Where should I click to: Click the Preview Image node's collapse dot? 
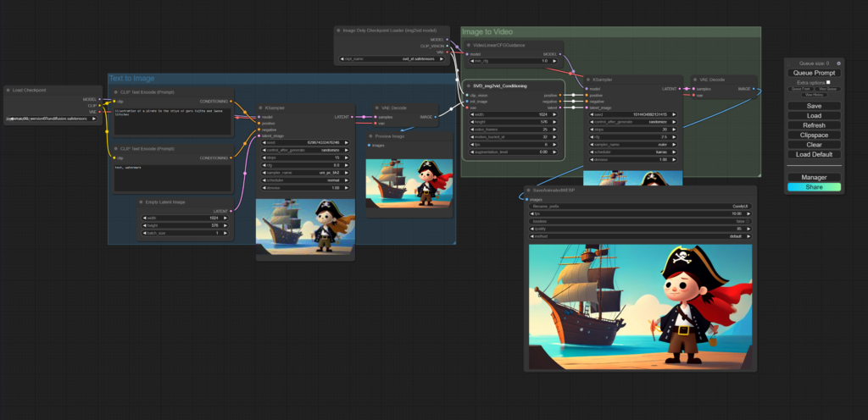(x=370, y=135)
